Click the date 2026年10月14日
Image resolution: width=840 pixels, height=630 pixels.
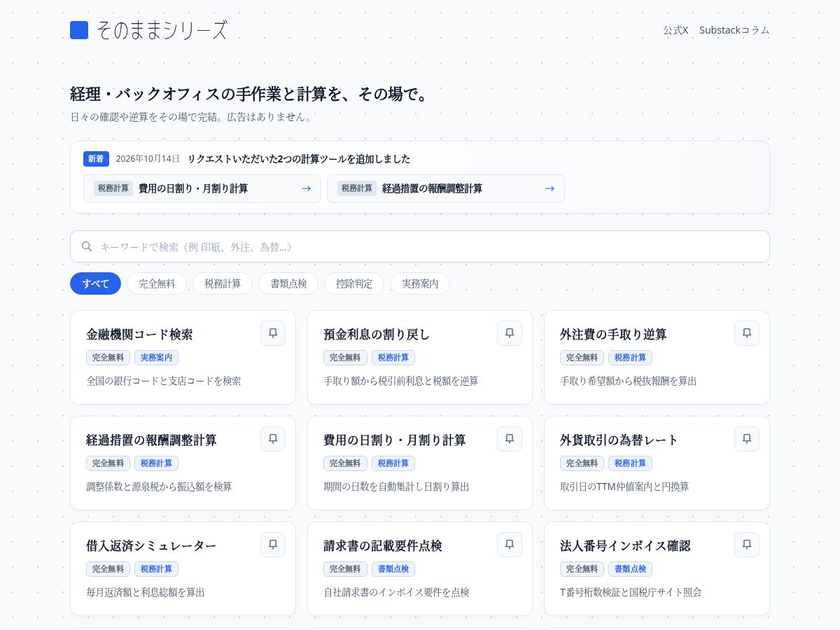point(148,159)
